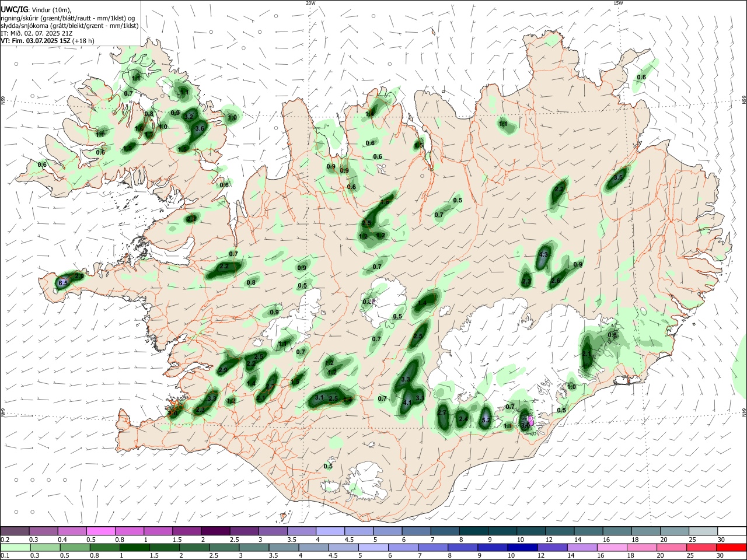The width and height of the screenshot is (747, 560).
Task: Select the 3.5 value in the northeast
Action: 619,177
